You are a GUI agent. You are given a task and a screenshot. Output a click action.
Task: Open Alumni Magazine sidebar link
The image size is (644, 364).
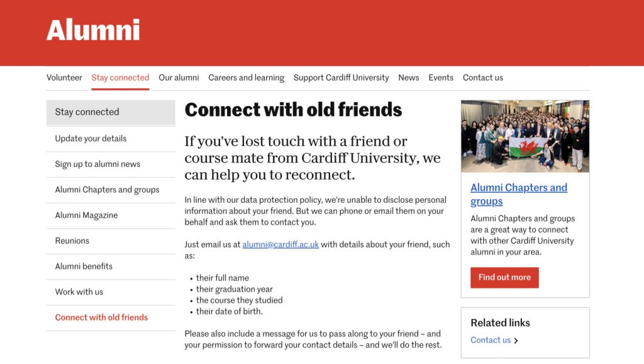[86, 215]
